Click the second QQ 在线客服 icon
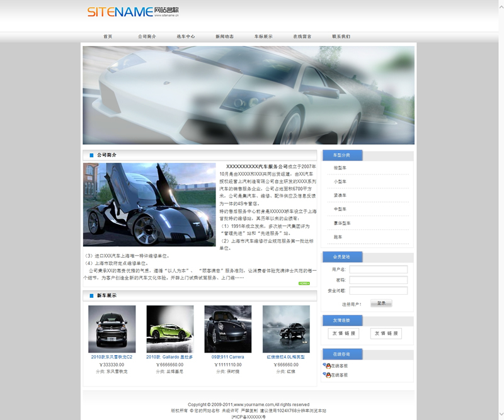504x420 pixels. (327, 375)
